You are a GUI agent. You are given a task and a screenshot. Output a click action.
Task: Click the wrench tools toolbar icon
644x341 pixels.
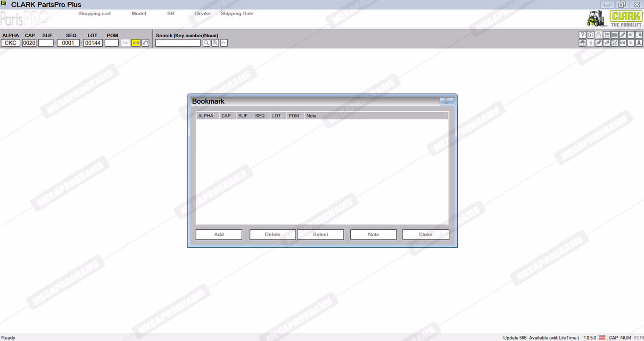pos(615,43)
